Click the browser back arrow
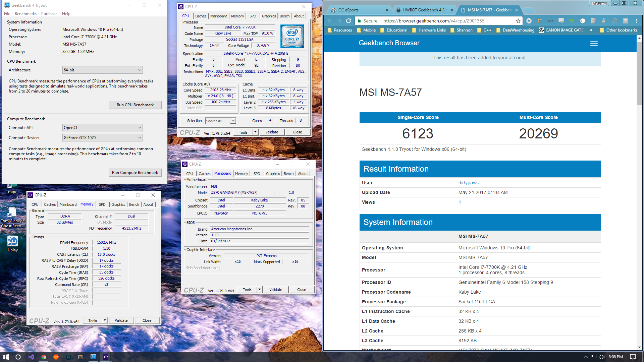The image size is (644, 362). point(330,21)
